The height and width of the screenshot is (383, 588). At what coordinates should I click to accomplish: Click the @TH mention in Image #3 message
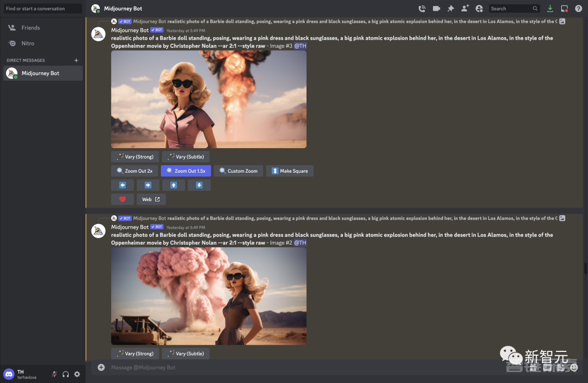(301, 46)
